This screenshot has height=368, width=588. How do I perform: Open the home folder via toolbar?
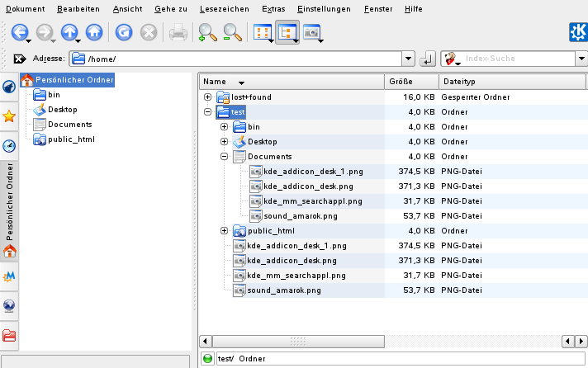click(x=94, y=33)
